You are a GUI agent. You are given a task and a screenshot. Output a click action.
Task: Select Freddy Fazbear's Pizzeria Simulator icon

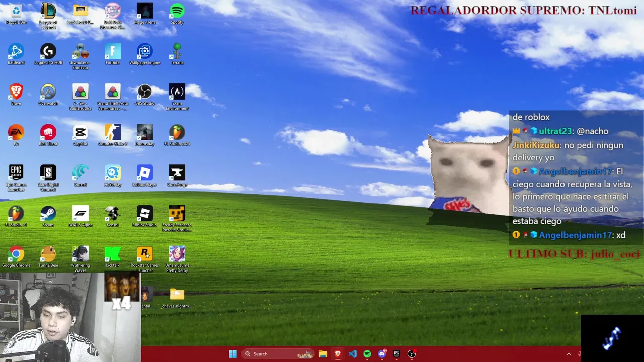pos(177,219)
